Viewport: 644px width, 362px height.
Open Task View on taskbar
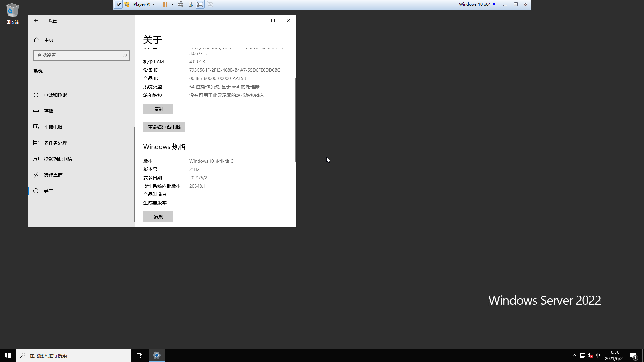tap(140, 355)
